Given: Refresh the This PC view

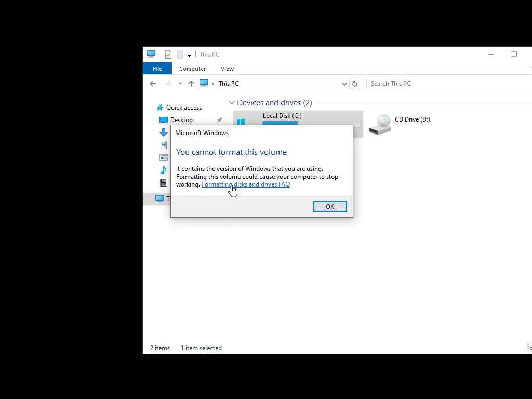Looking at the screenshot, I should click(355, 84).
